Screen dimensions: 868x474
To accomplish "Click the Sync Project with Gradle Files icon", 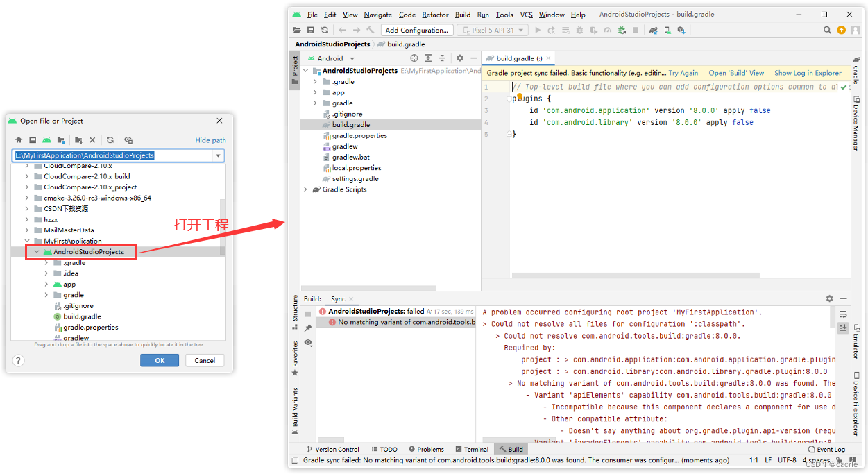I will (x=653, y=30).
